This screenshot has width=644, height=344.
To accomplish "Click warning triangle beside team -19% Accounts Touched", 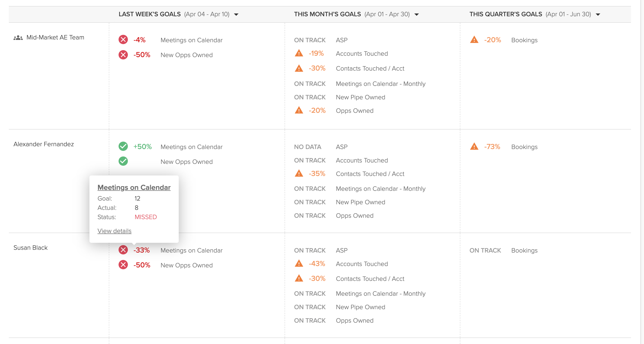I will pyautogui.click(x=299, y=53).
